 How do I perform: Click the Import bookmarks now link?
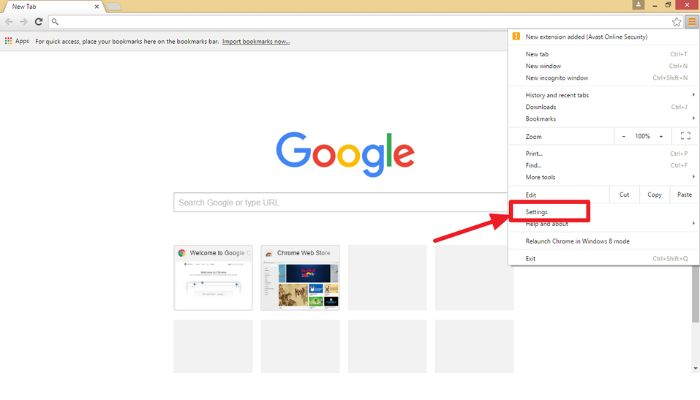[x=256, y=41]
